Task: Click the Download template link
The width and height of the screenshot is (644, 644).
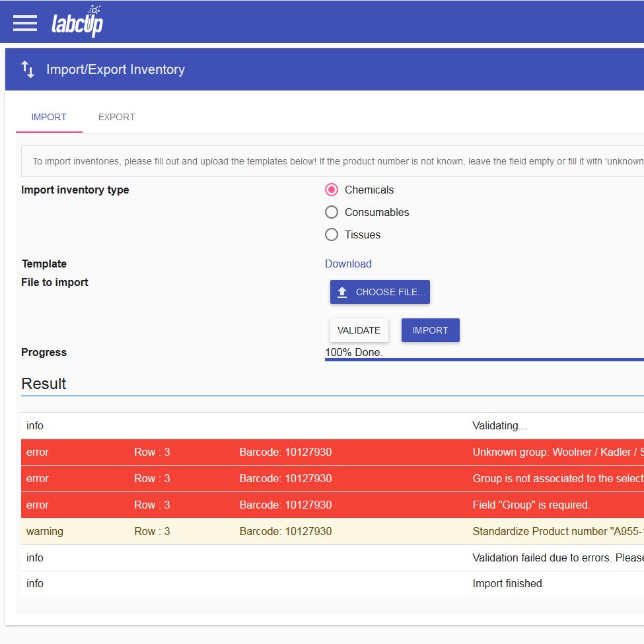Action: tap(348, 264)
